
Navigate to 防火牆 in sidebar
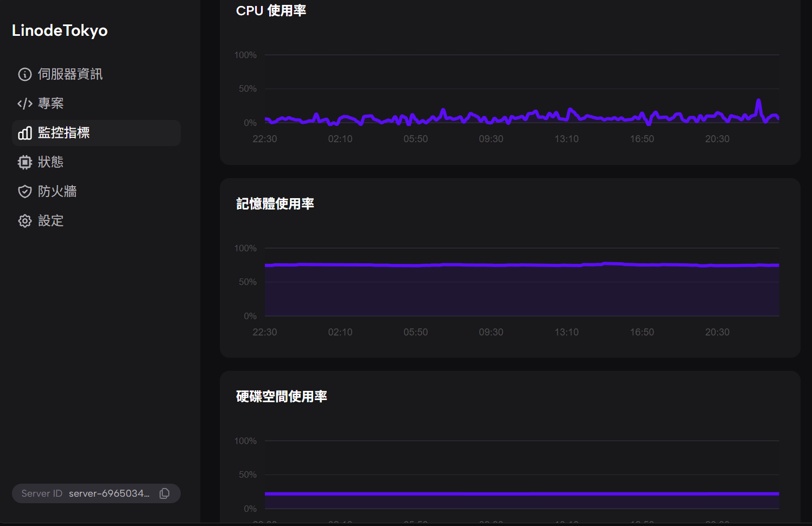click(58, 192)
